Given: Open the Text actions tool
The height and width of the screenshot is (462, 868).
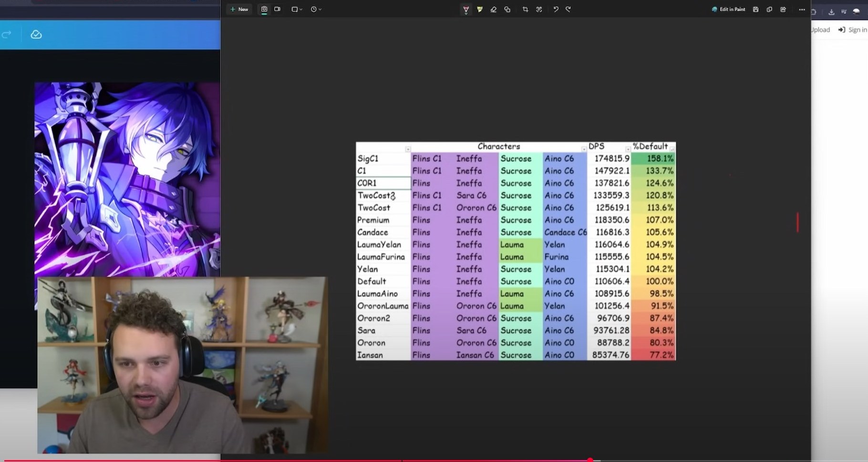Looking at the screenshot, I should click(539, 10).
